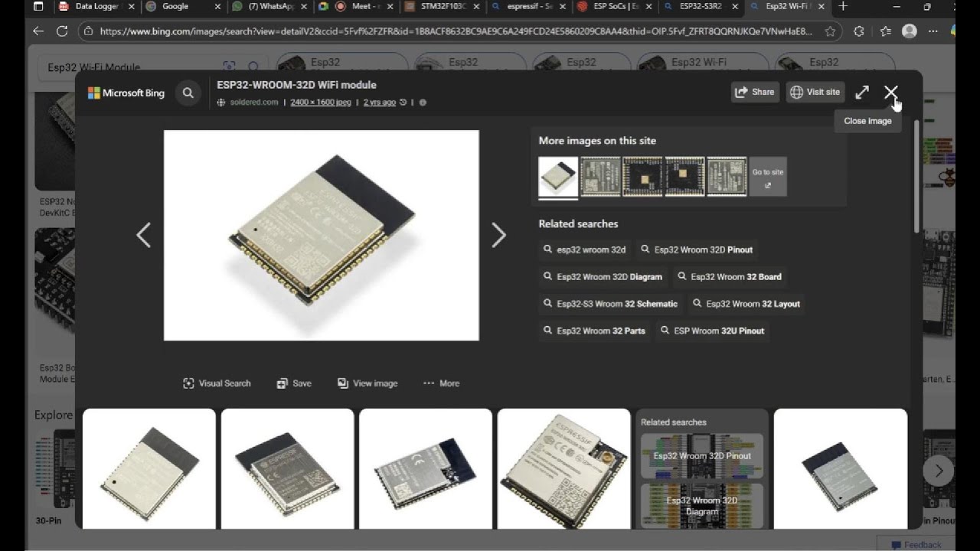This screenshot has width=980, height=551.
Task: Click the Microsoft Bing logo
Action: click(126, 93)
